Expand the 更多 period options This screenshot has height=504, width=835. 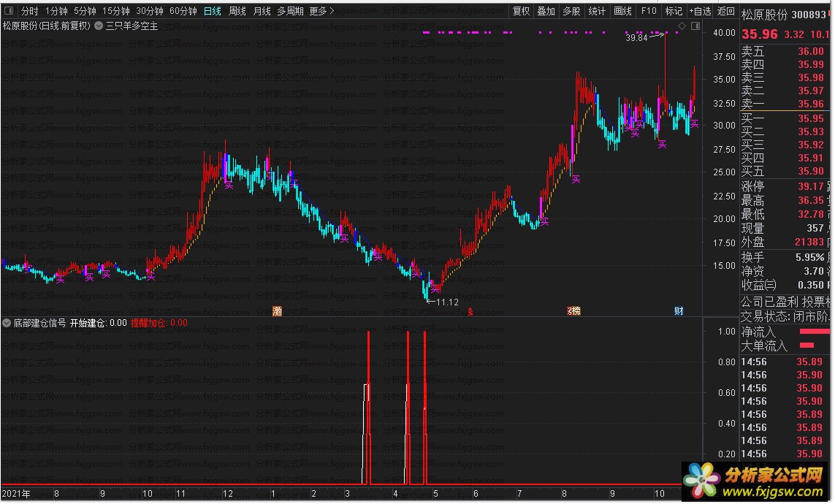321,11
